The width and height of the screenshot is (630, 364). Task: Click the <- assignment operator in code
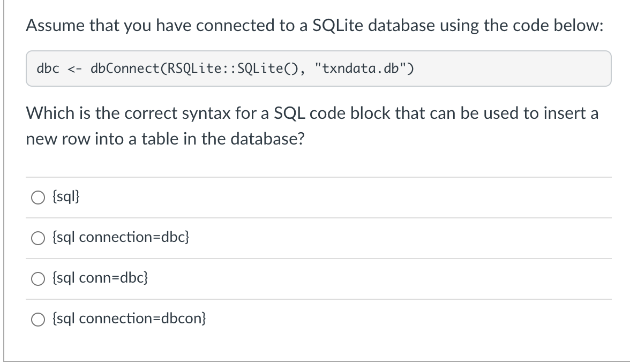pyautogui.click(x=75, y=69)
